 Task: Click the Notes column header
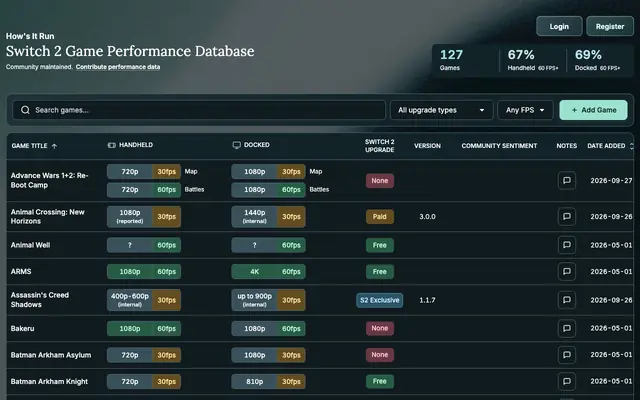tap(567, 146)
